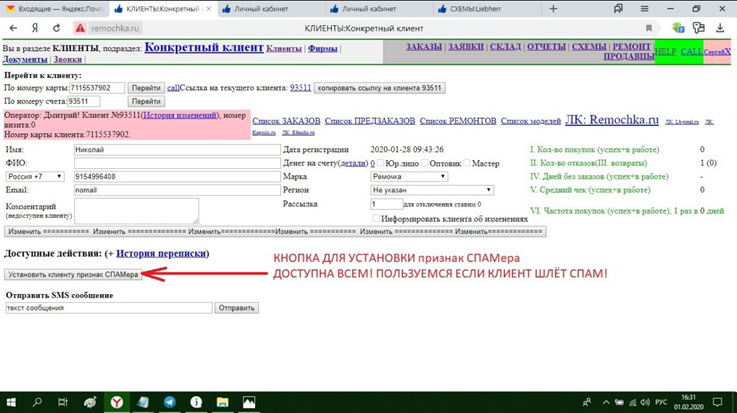Open the ЗАКАЗЫ menu item

(x=424, y=46)
